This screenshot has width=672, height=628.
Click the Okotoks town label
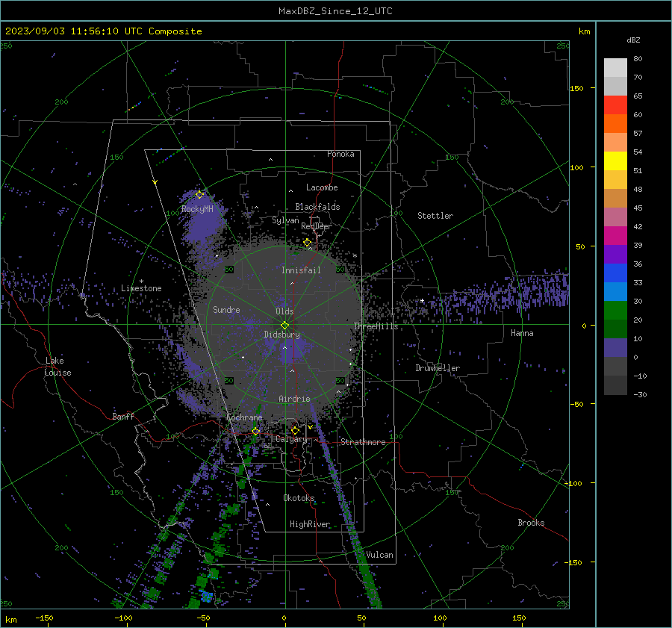(299, 497)
